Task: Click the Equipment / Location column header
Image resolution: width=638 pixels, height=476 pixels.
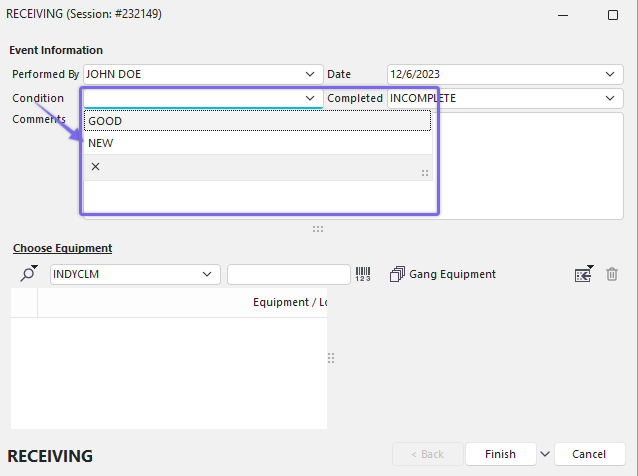Action: 289,302
